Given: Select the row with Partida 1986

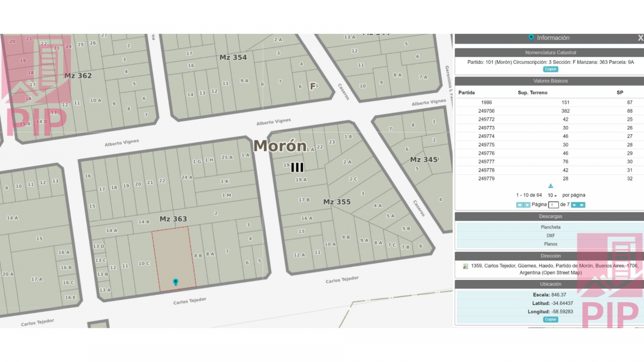Looking at the screenshot, I should (x=550, y=102).
